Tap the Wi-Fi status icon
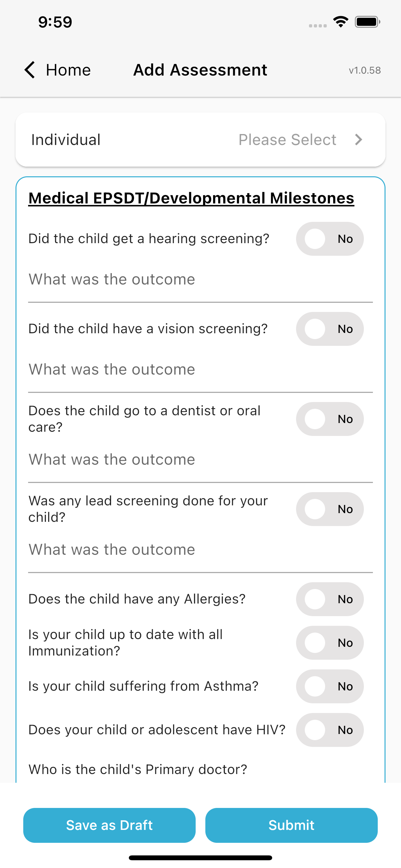Image resolution: width=401 pixels, height=868 pixels. click(x=341, y=22)
